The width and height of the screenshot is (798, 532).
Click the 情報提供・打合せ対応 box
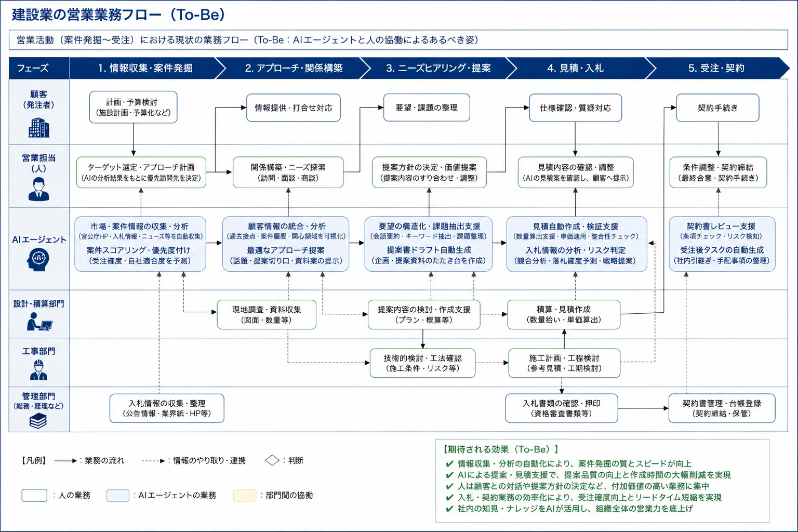click(x=294, y=108)
